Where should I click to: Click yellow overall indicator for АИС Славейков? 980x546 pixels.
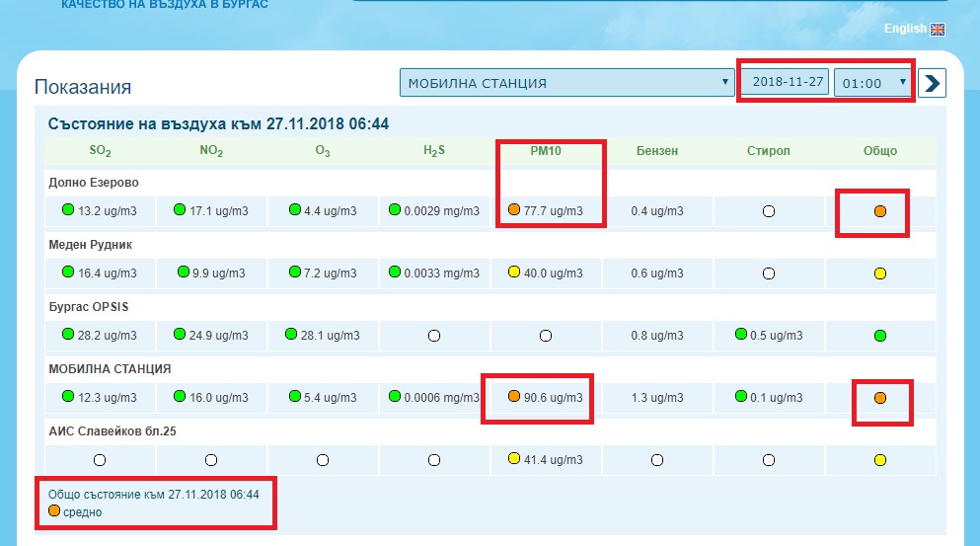click(880, 460)
